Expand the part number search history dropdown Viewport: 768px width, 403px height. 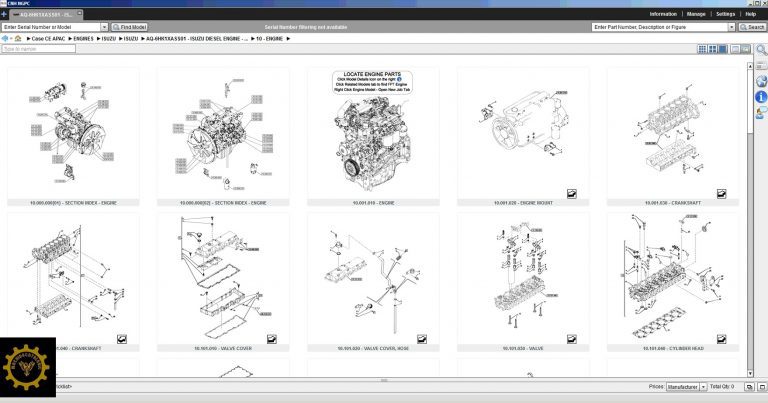tap(732, 27)
